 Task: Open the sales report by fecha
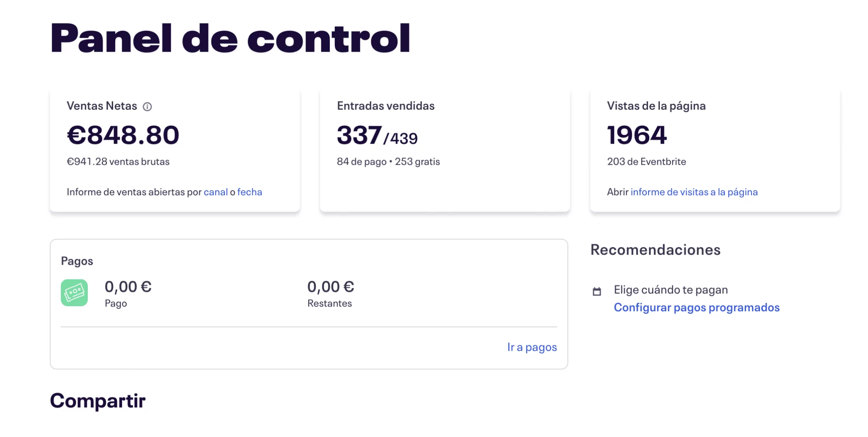click(250, 192)
